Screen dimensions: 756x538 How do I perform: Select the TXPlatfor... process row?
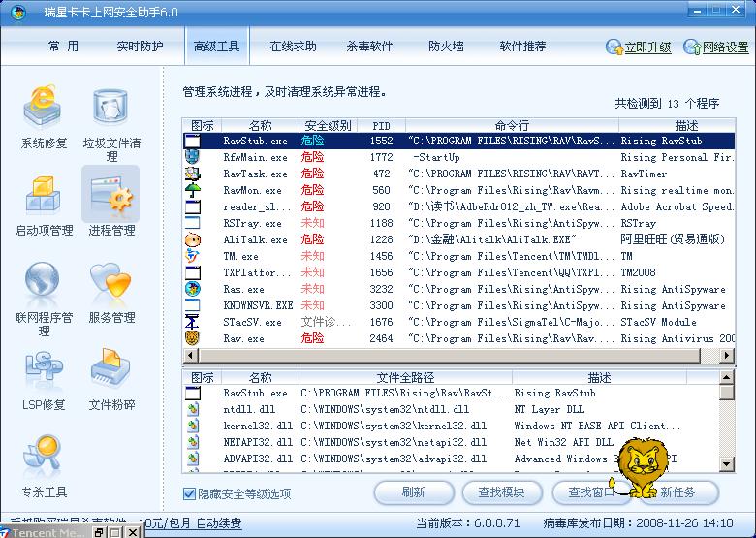click(458, 272)
